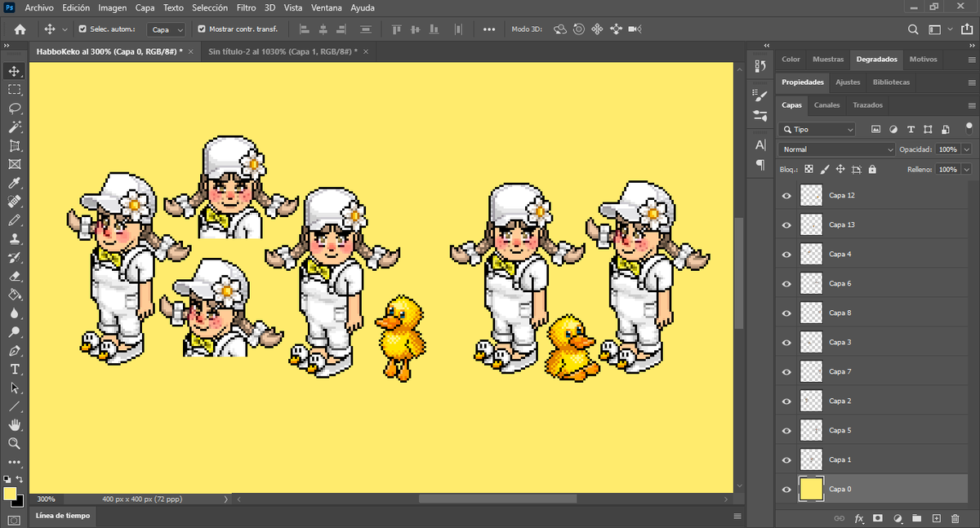Select the Eyedropper tool
This screenshot has width=980, height=528.
(x=15, y=183)
